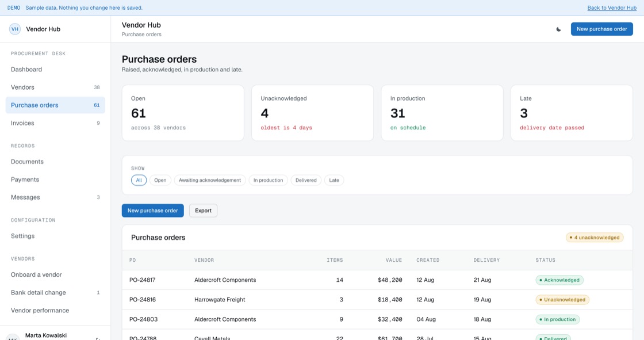Filter by Awaiting acknowledgement
The width and height of the screenshot is (644, 340).
click(x=210, y=180)
